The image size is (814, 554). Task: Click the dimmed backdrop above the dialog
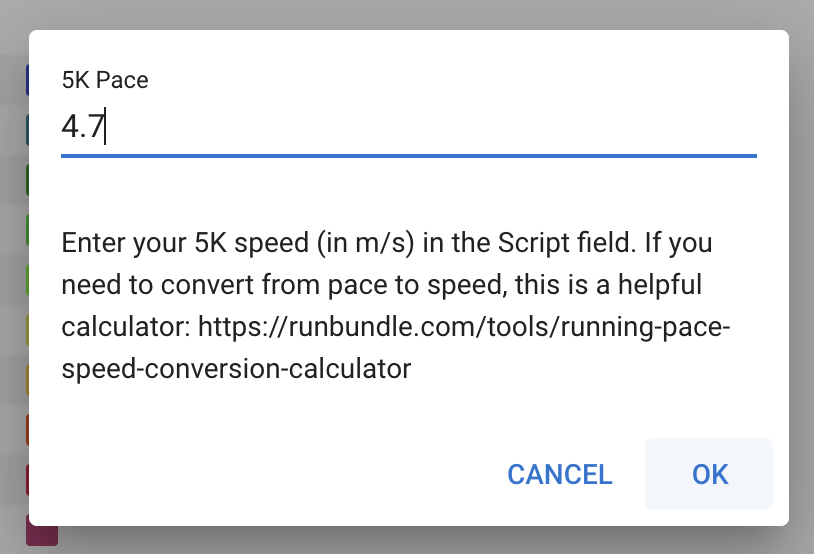[x=400, y=14]
